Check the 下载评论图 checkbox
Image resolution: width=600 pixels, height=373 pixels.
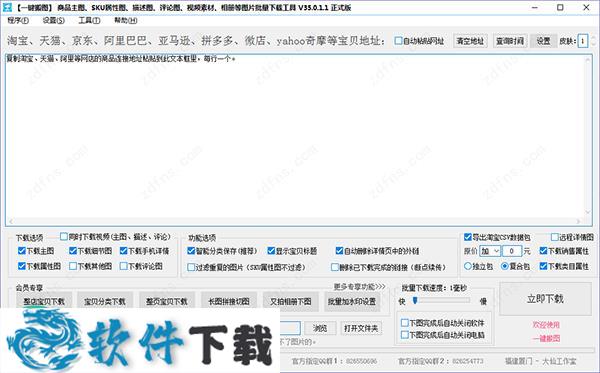pyautogui.click(x=123, y=266)
